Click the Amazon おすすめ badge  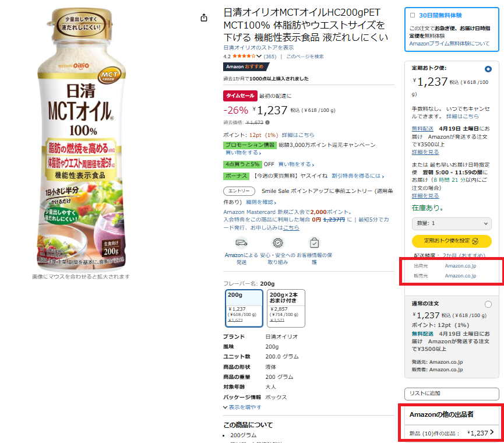click(x=246, y=66)
